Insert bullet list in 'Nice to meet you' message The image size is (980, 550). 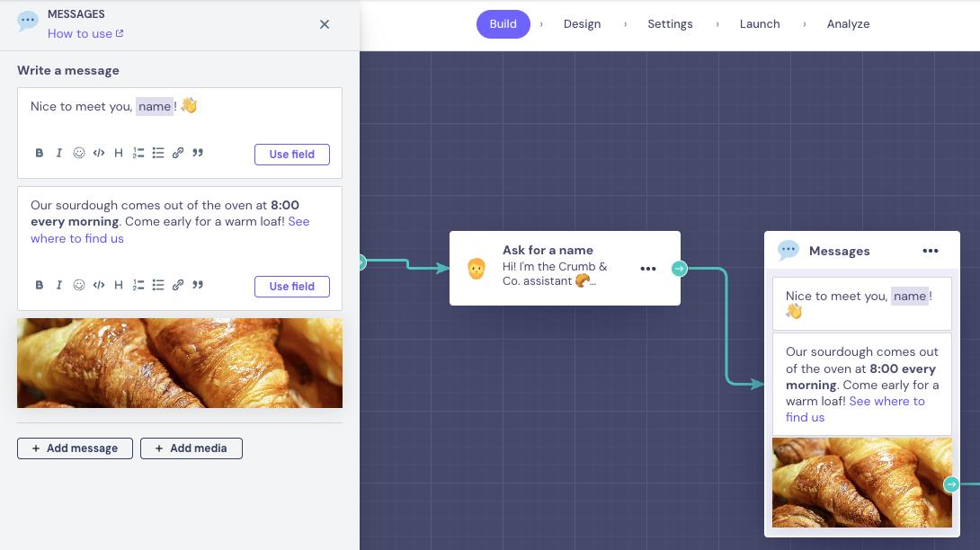[x=158, y=153]
